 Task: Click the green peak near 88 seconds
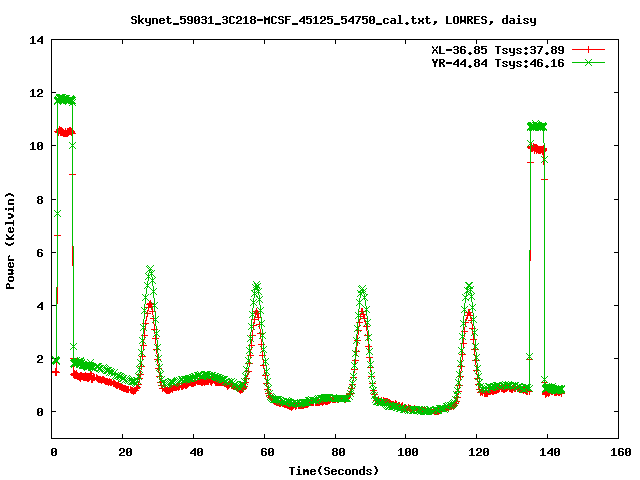coord(362,289)
